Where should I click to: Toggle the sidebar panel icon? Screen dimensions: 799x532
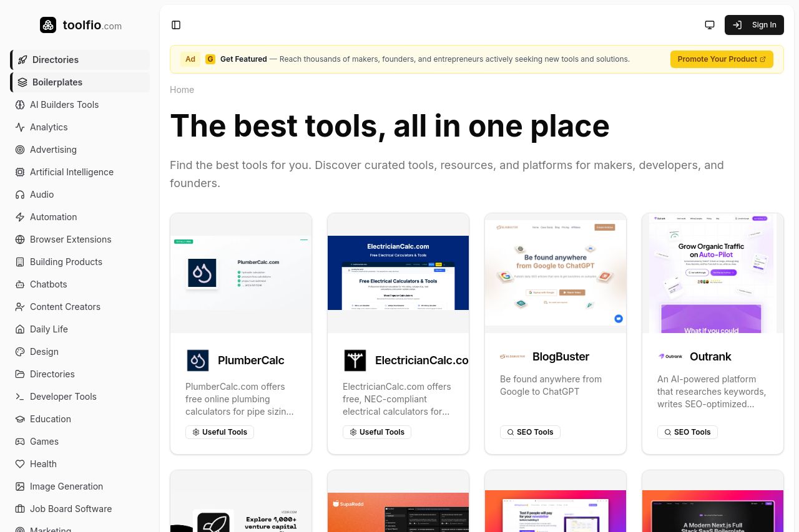click(176, 25)
